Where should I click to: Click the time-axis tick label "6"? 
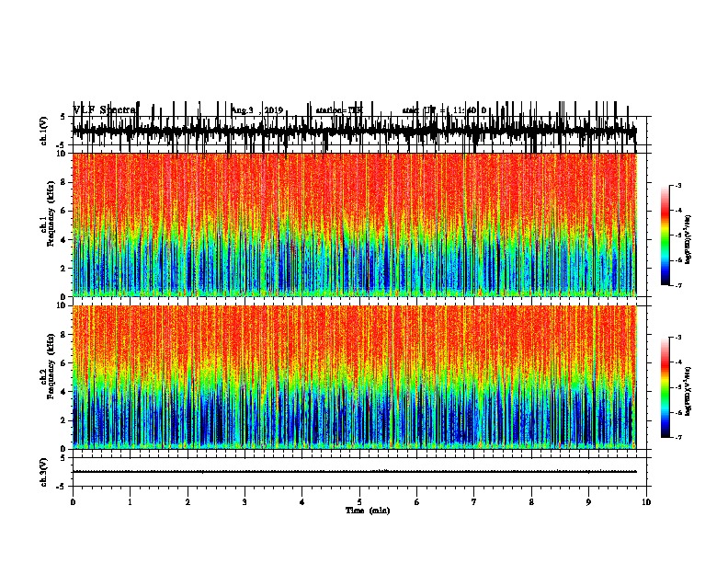pyautogui.click(x=417, y=502)
